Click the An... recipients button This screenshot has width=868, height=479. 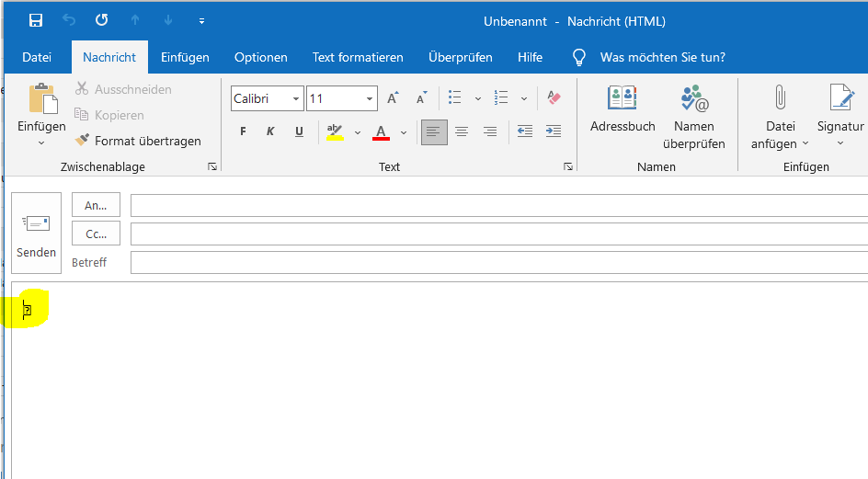96,205
